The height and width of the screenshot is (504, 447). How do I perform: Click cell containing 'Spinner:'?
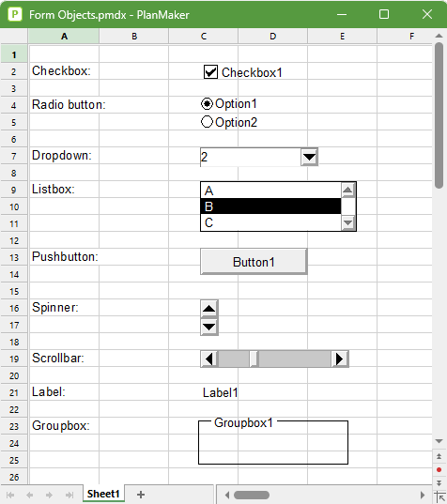pyautogui.click(x=64, y=308)
